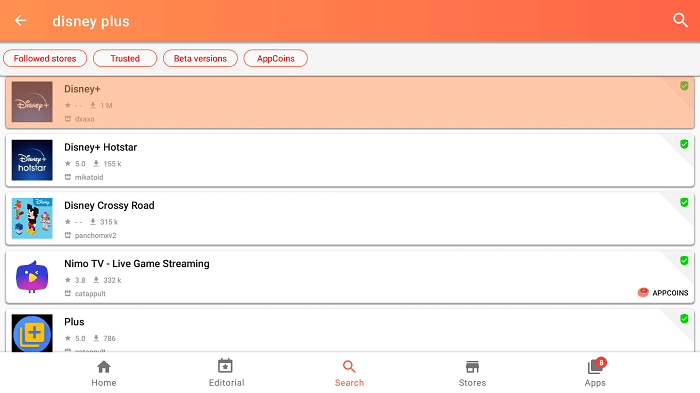Toggle the Trusted filter chip
Screen dimensions: 700x393
tap(125, 59)
